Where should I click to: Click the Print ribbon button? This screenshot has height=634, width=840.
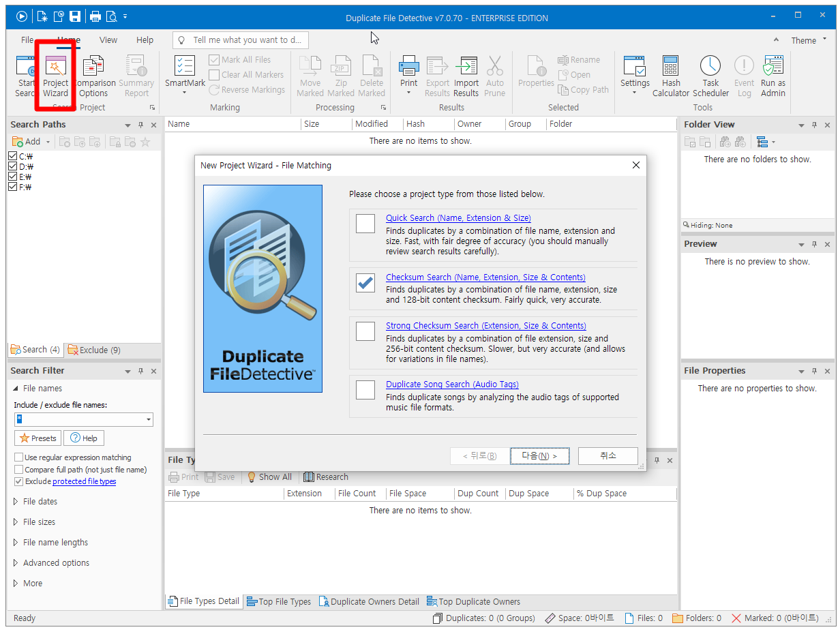pos(408,76)
